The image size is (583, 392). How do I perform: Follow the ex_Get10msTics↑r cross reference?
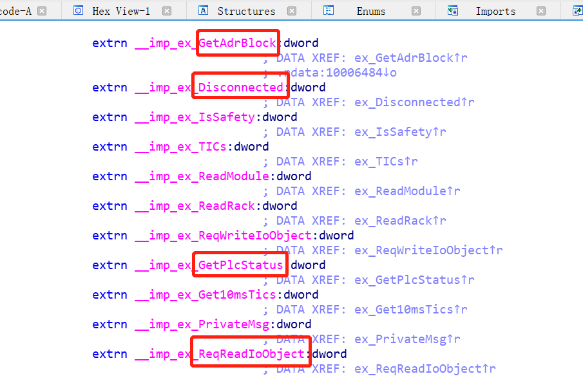(x=411, y=310)
